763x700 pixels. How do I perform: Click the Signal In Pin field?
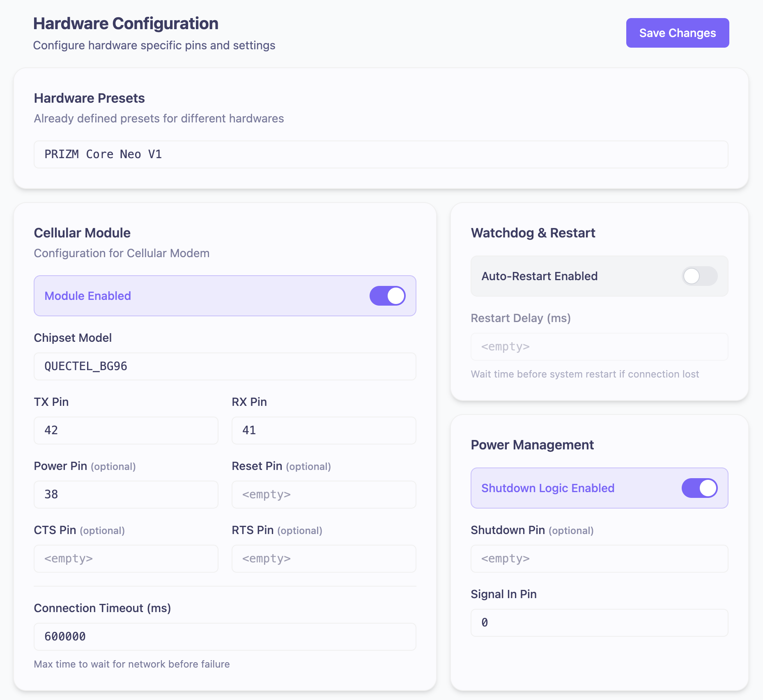pos(600,623)
